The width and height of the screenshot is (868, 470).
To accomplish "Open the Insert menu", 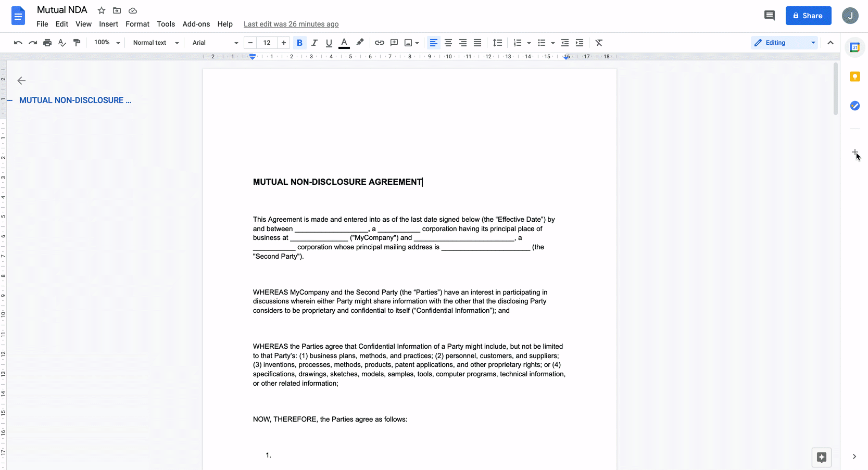I will (x=109, y=24).
